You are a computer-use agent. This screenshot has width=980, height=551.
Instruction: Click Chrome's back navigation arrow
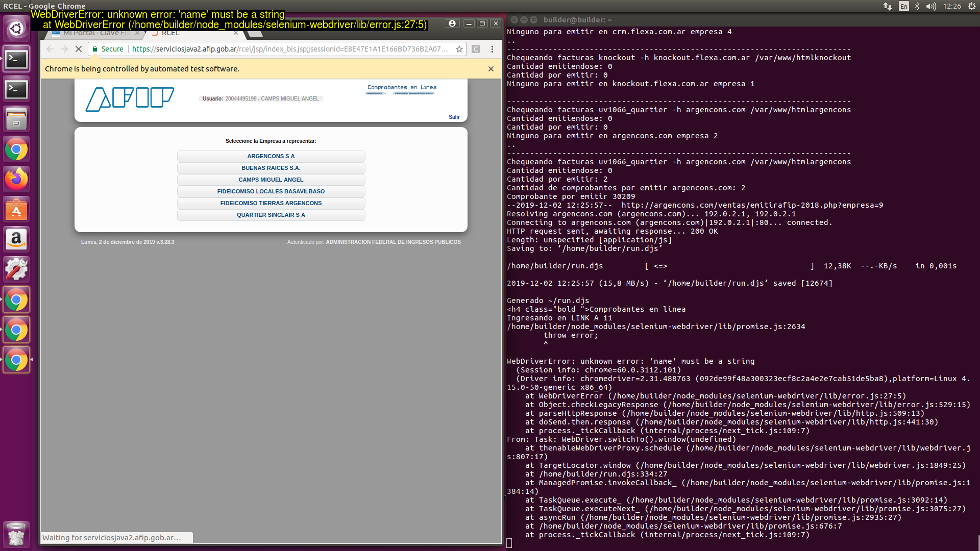click(50, 49)
